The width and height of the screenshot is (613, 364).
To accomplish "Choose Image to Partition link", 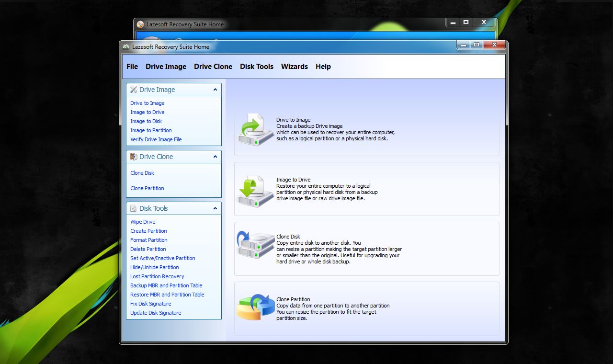I will [151, 130].
